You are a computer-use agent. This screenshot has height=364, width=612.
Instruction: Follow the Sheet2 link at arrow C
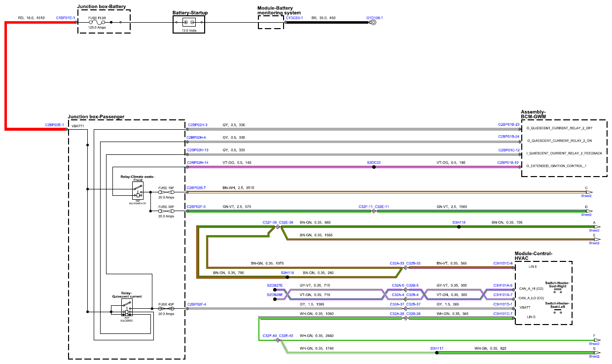[586, 196]
